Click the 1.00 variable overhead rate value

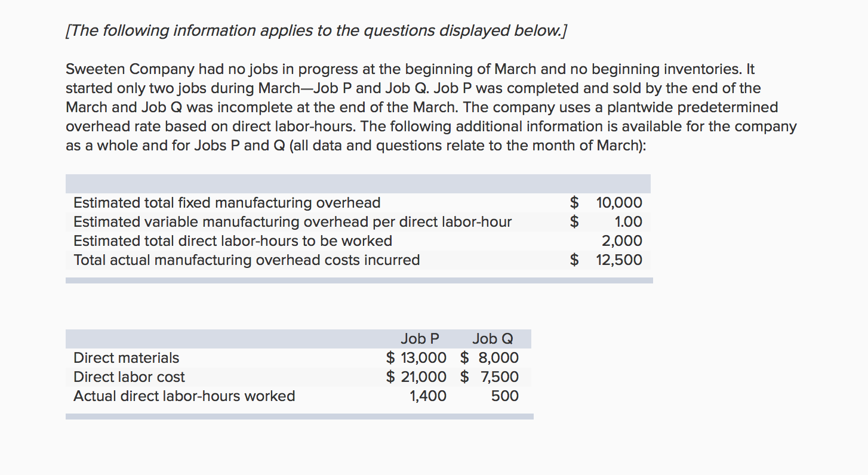pos(628,222)
